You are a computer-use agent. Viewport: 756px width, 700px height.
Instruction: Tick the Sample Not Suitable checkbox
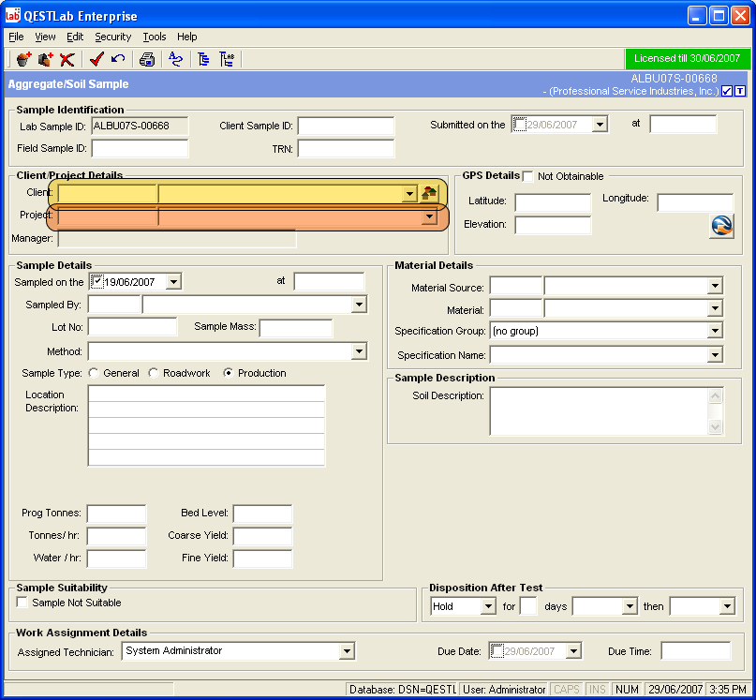point(22,603)
